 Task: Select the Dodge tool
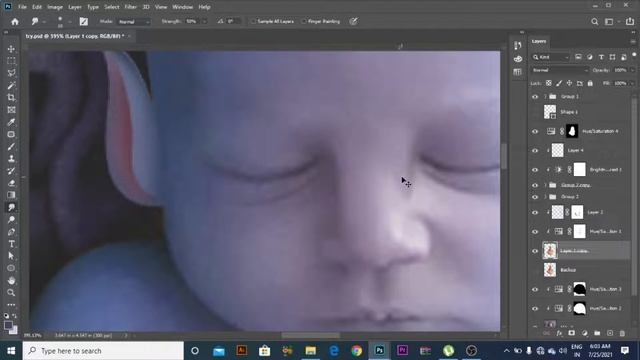pyautogui.click(x=11, y=220)
